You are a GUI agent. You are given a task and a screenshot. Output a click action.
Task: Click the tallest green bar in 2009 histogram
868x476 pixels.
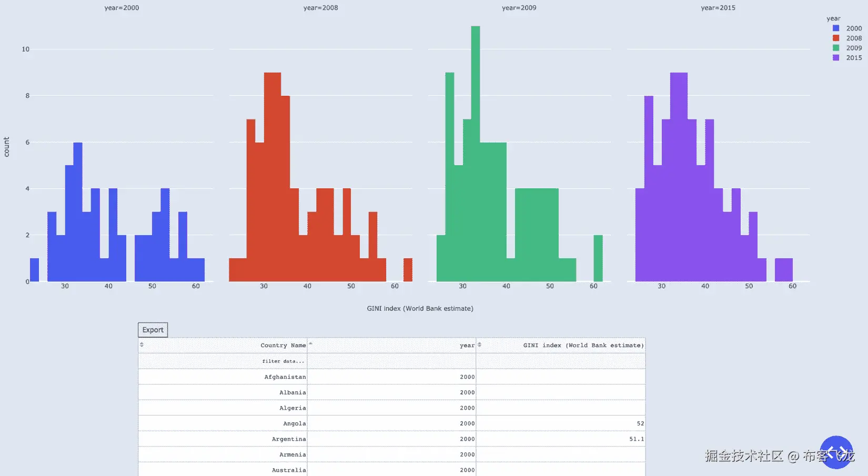tap(476, 154)
